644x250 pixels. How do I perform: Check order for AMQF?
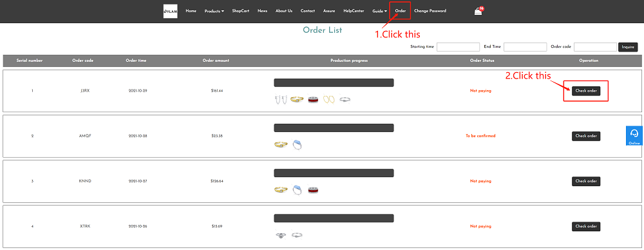[586, 136]
